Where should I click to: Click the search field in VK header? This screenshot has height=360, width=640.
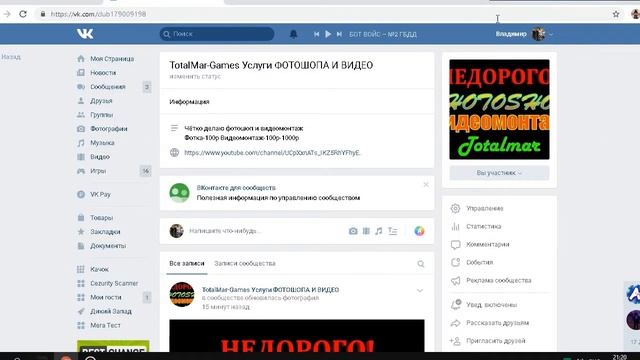(x=217, y=34)
